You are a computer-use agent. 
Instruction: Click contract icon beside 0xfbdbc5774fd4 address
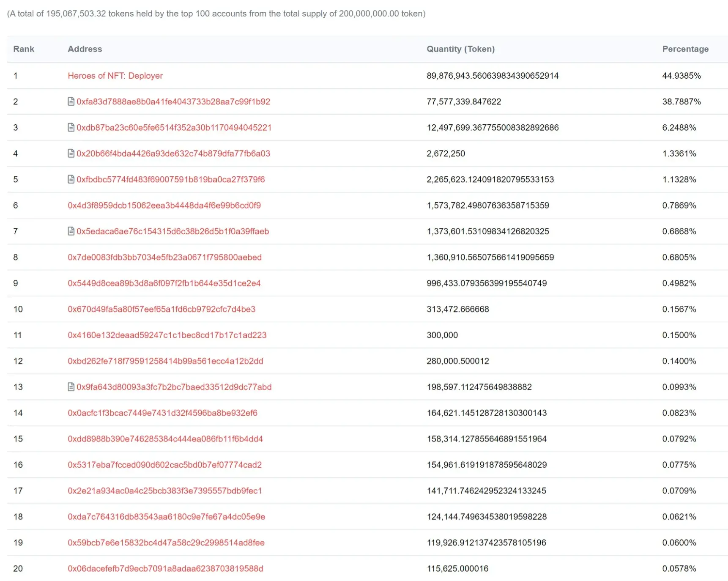71,179
